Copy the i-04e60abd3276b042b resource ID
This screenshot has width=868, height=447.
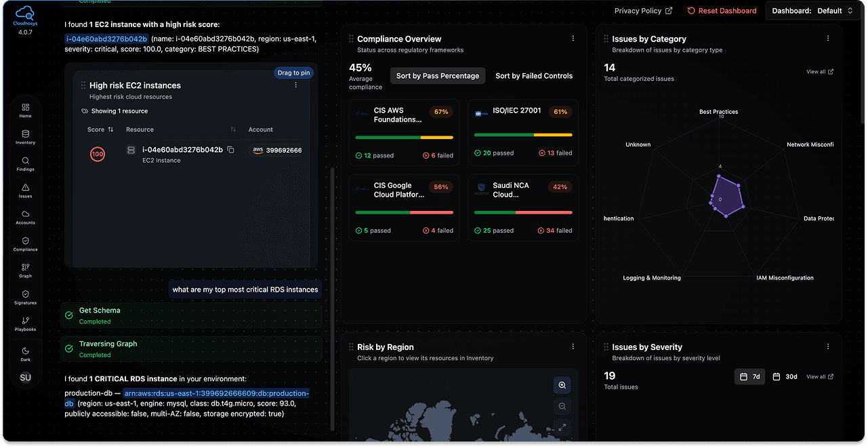(230, 150)
